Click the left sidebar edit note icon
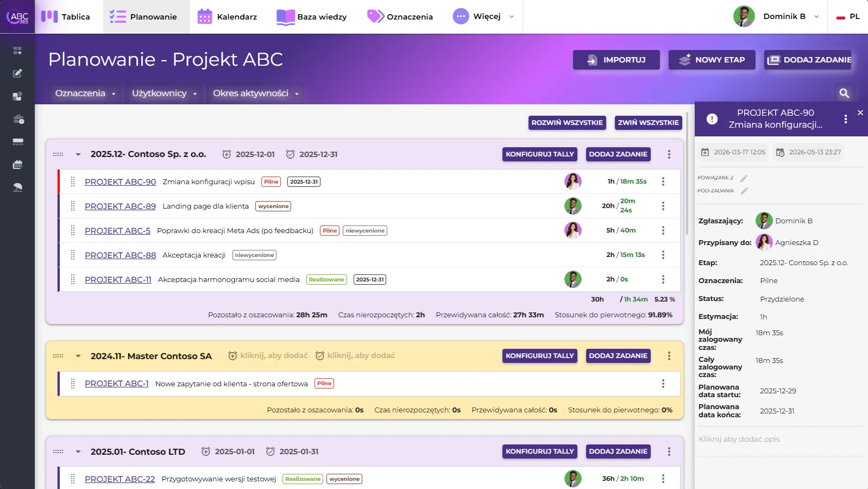Screen dimensions: 868x489 click(x=17, y=73)
